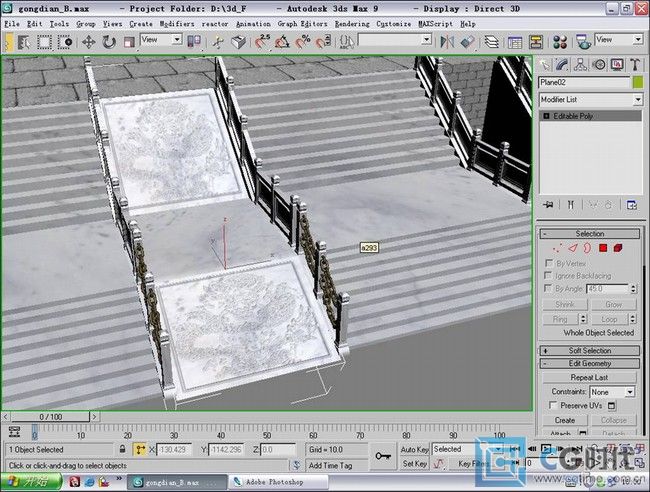Switch to the Display command panel
This screenshot has width=650, height=492.
click(617, 65)
